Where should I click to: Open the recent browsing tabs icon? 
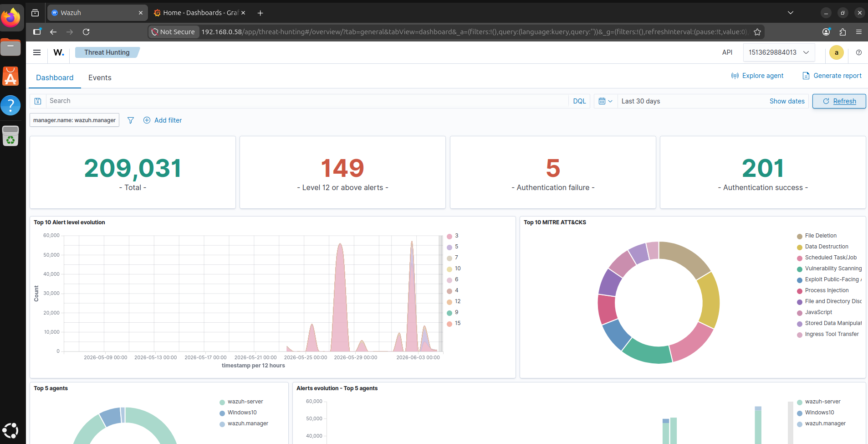pos(35,13)
